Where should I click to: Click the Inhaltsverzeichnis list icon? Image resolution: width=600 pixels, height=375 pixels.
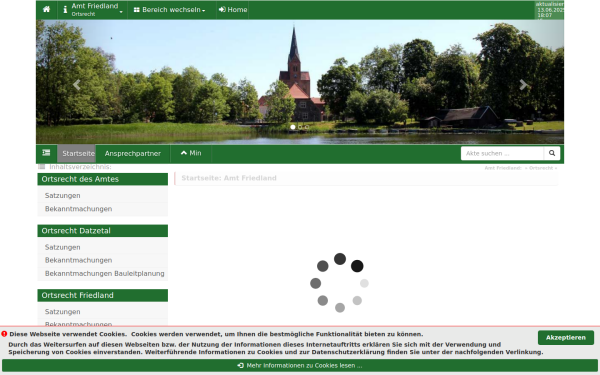(42, 167)
